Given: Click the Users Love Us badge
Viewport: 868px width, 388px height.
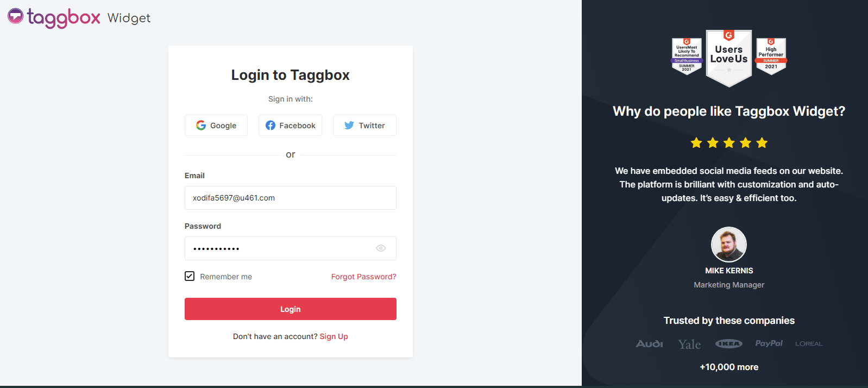Looking at the screenshot, I should pyautogui.click(x=729, y=57).
